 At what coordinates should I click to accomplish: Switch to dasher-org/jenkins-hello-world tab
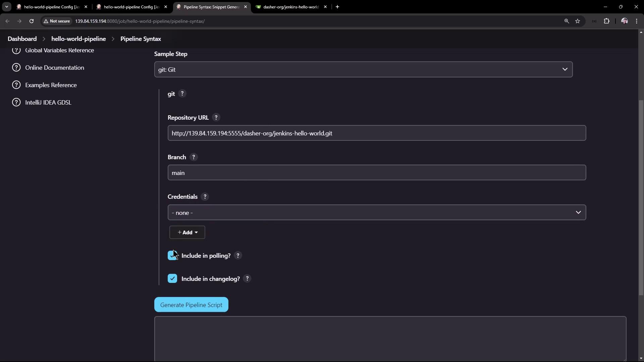pos(290,7)
